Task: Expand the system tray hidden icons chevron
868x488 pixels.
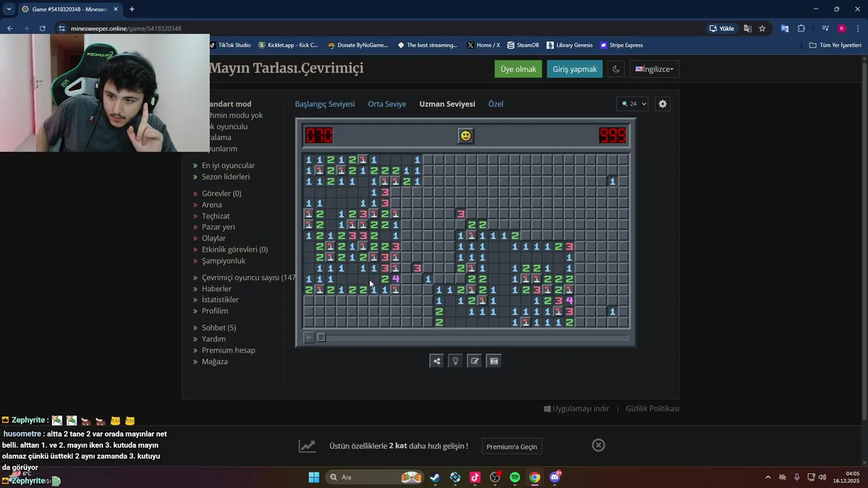Action: [768, 477]
